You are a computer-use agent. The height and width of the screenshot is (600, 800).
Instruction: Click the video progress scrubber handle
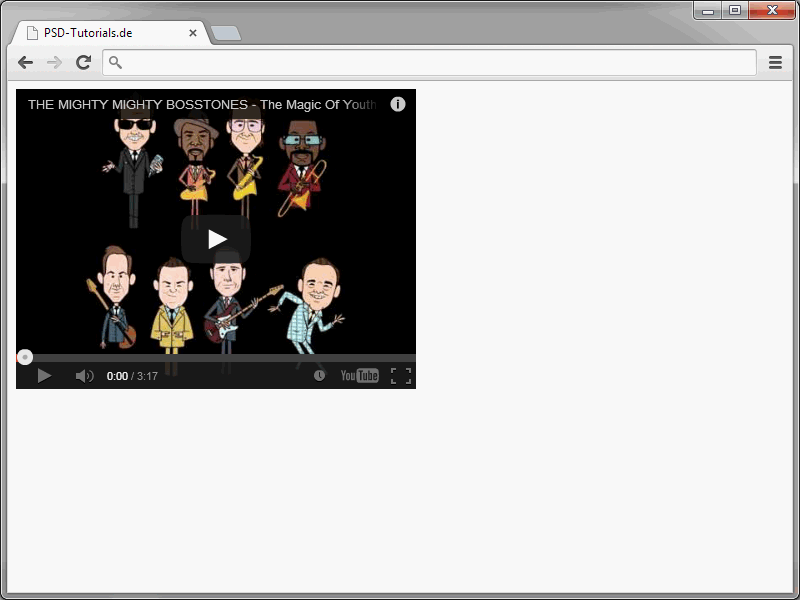pos(24,357)
